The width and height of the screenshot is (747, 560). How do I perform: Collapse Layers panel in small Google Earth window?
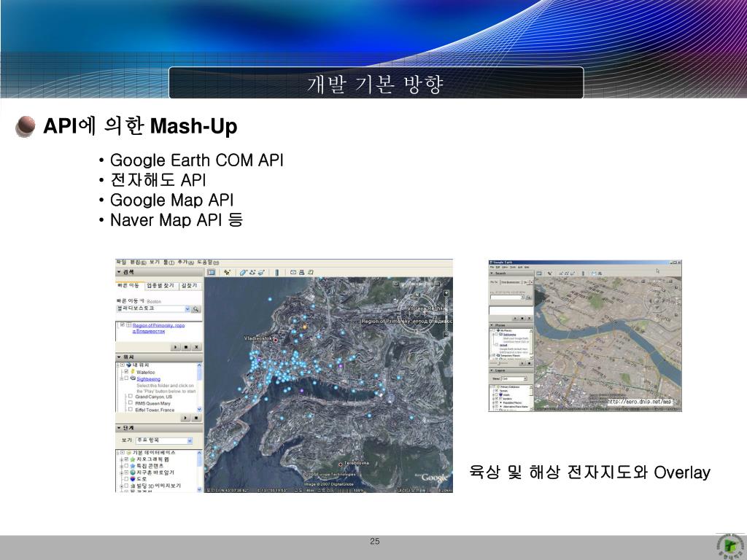511,370
